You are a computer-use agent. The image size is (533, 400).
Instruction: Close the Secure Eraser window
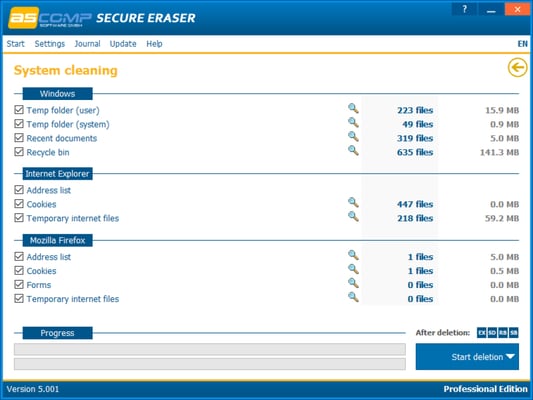(x=517, y=9)
